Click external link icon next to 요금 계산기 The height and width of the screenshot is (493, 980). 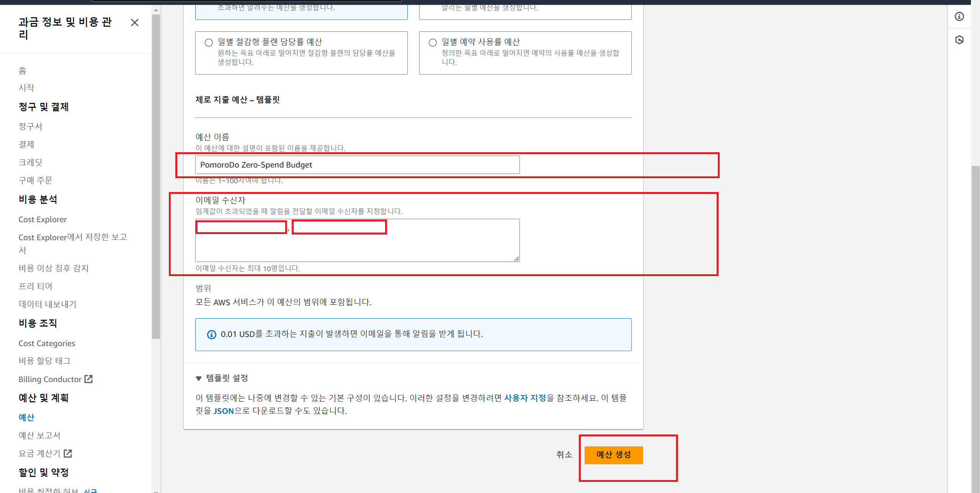tap(68, 453)
